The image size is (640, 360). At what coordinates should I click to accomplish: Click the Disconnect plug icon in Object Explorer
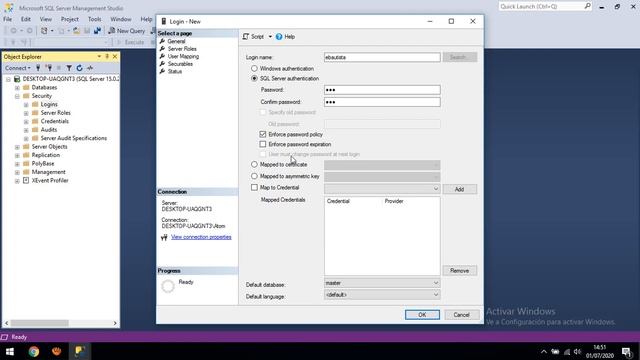click(49, 68)
